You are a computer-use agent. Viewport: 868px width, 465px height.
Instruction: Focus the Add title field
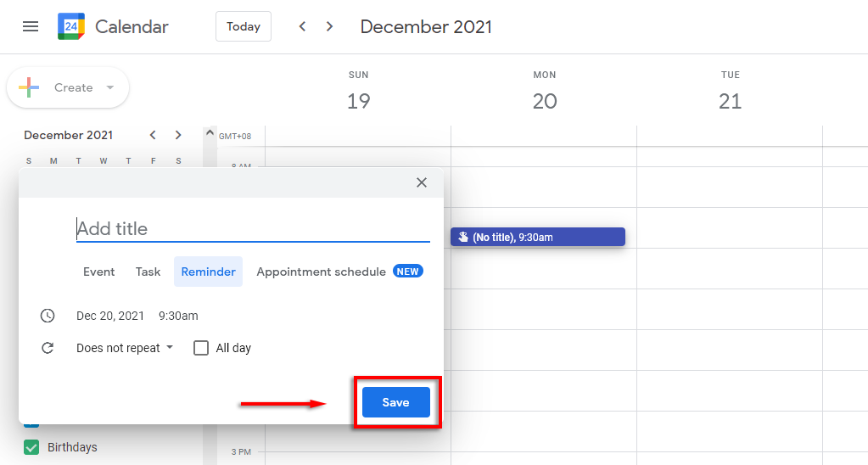coord(253,228)
